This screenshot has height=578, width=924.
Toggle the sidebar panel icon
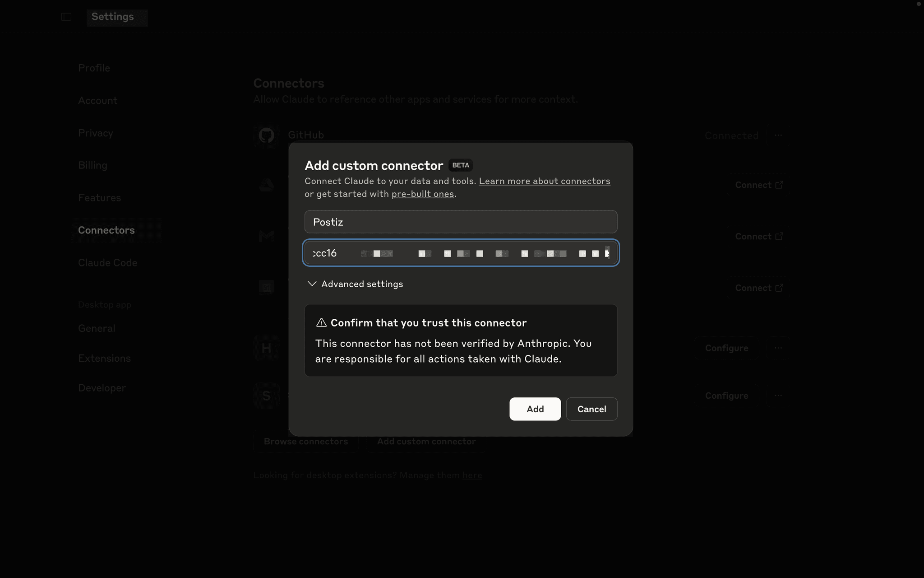click(x=66, y=17)
